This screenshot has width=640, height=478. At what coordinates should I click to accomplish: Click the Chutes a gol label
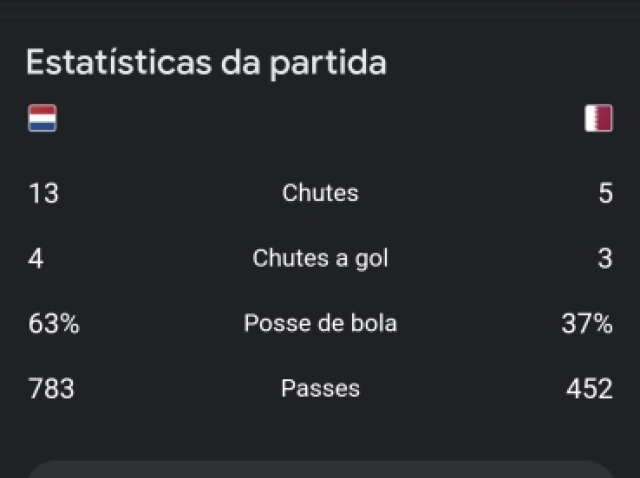point(320,258)
